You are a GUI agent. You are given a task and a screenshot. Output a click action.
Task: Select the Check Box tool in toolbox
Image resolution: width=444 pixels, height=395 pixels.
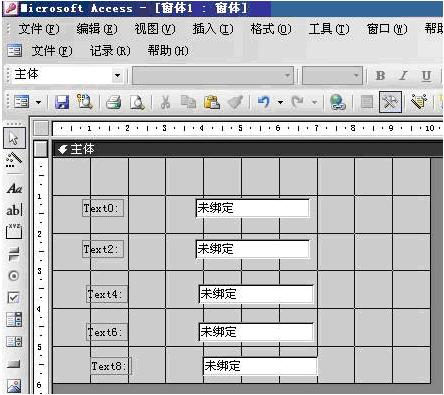[14, 297]
